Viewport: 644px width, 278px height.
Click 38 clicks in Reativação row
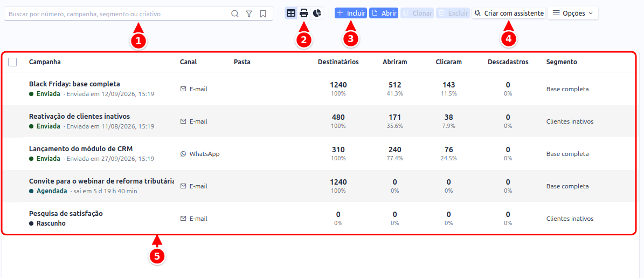(x=448, y=118)
